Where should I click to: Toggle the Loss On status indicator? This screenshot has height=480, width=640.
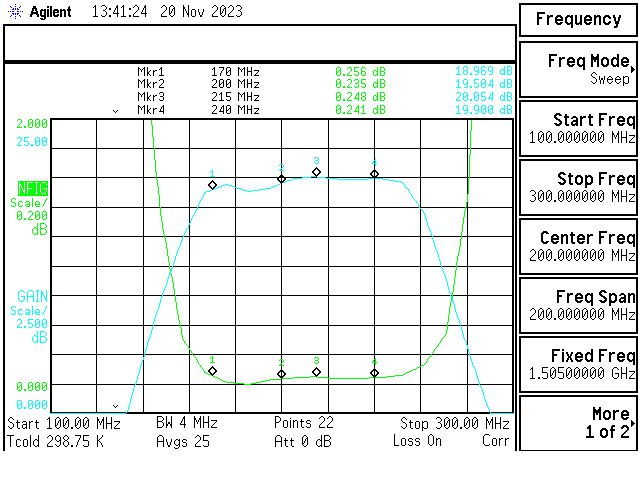pos(417,441)
